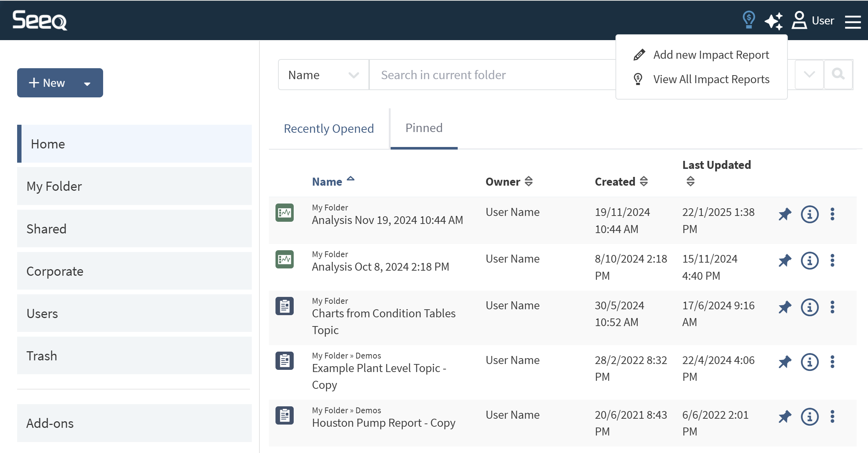Open the hamburger menu in header
The image size is (868, 453).
coord(853,21)
